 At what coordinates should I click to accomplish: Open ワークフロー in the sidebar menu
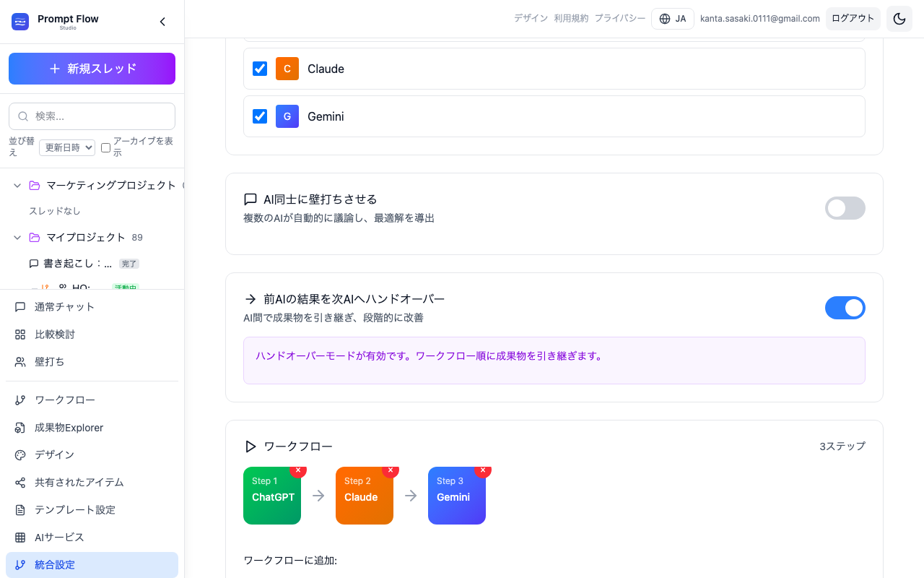[x=92, y=400]
